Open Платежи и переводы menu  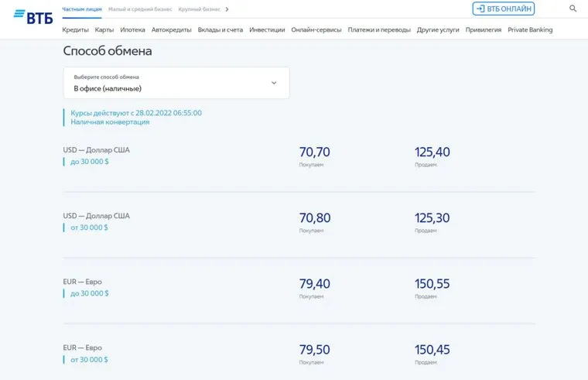point(379,29)
